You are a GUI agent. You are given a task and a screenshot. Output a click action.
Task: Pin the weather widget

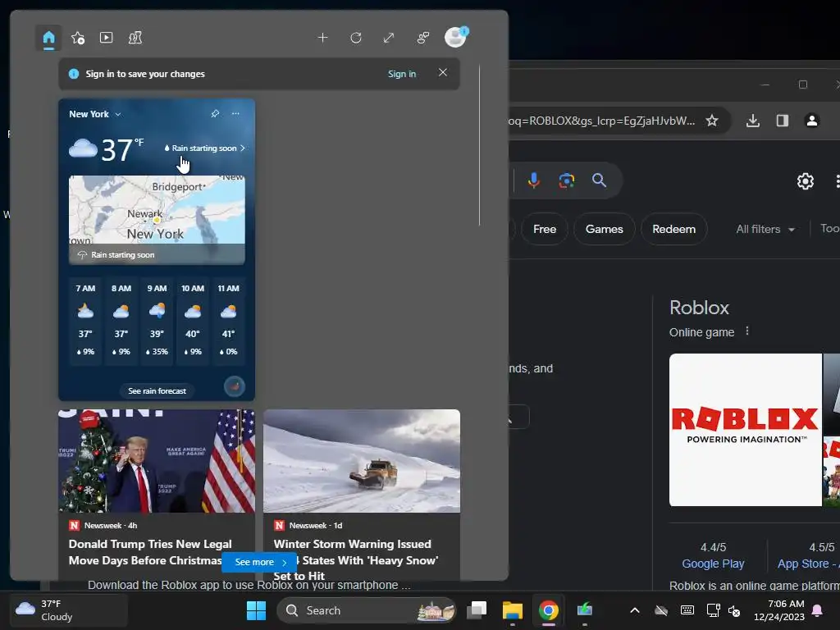pos(215,113)
